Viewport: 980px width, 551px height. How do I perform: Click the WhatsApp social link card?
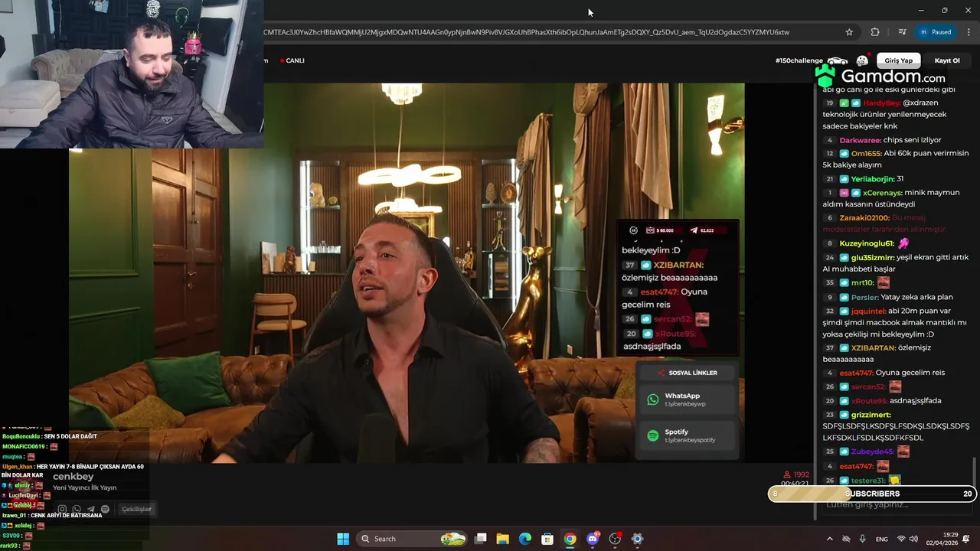pyautogui.click(x=687, y=399)
